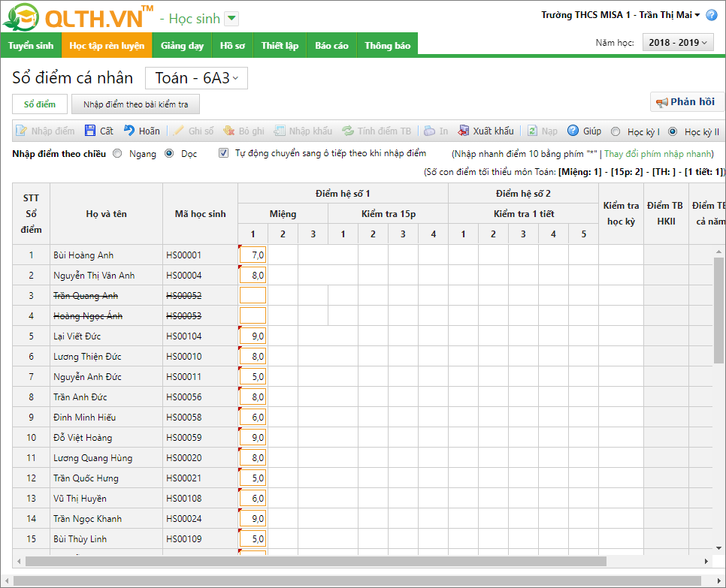Switch to the Giảng dạy menu tab

182,46
